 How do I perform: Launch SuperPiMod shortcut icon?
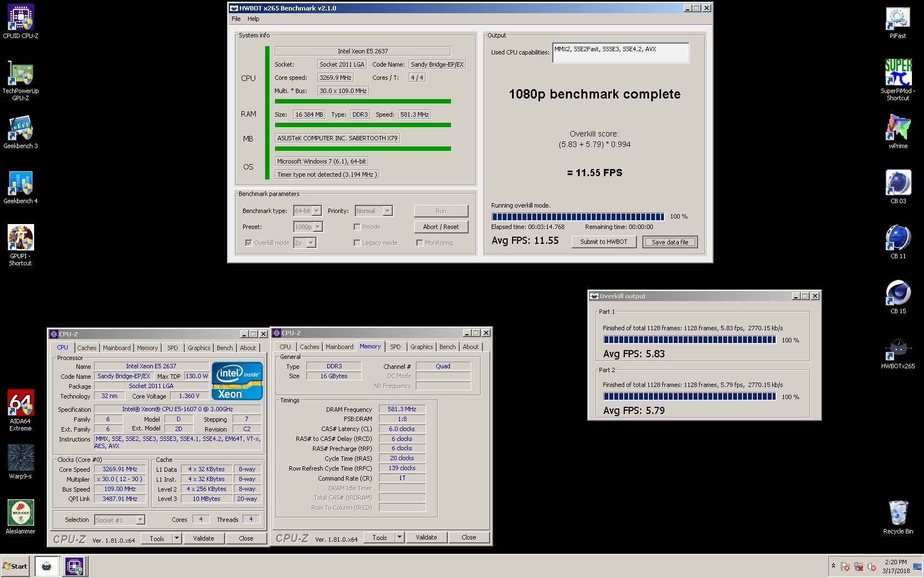(898, 80)
